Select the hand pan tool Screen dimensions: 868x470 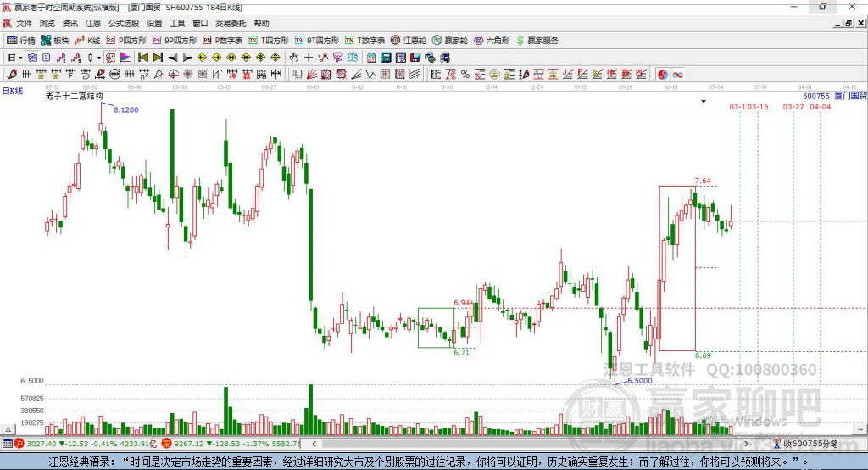coord(293,58)
